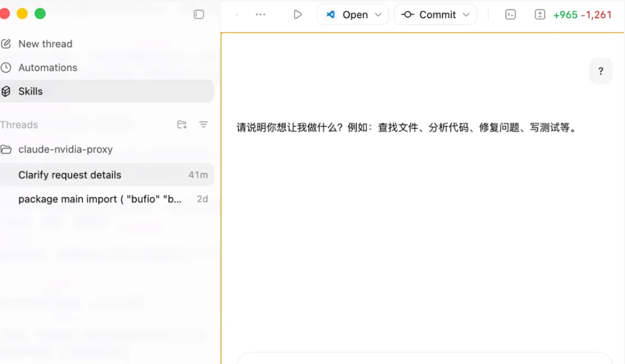Create a new thread folder

(181, 124)
